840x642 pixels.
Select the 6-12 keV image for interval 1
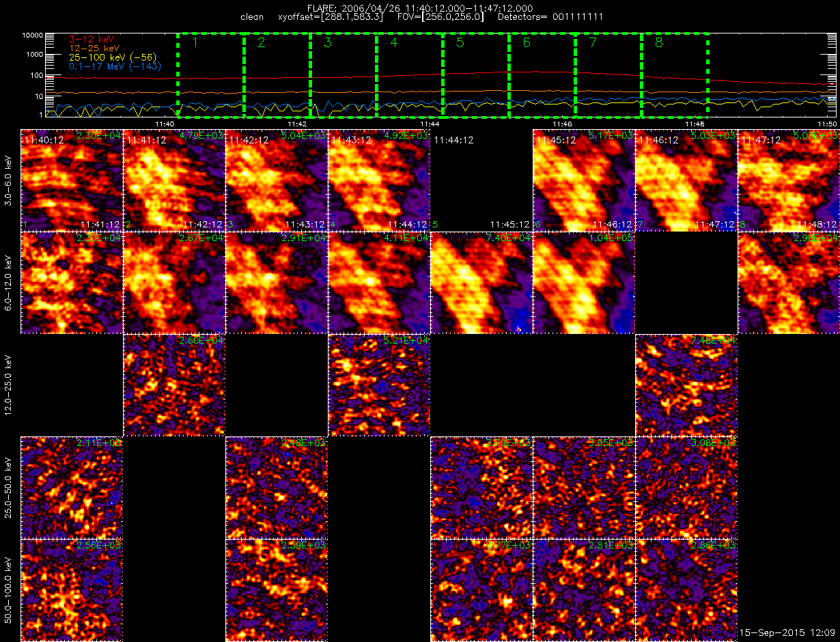point(72,283)
